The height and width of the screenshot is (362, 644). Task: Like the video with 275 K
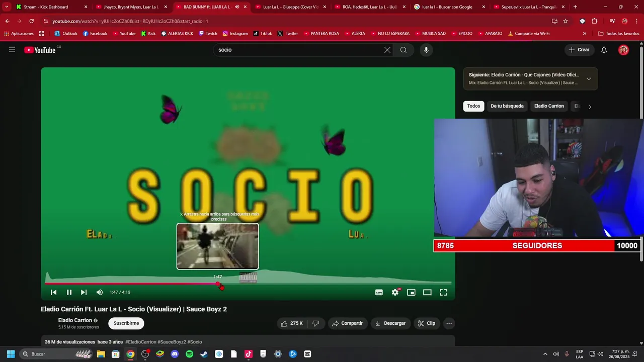(x=291, y=323)
